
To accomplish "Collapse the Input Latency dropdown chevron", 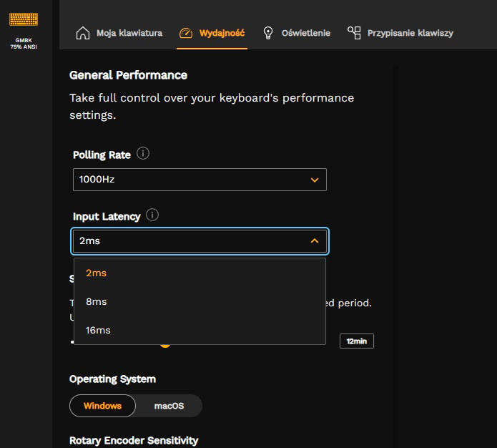I will [x=315, y=241].
